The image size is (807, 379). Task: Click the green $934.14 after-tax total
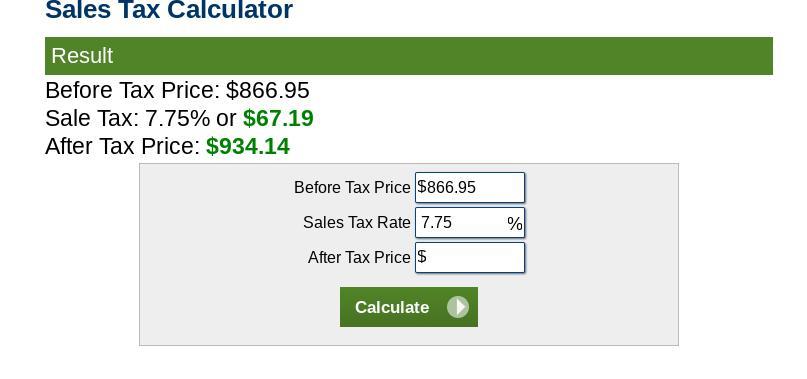248,146
